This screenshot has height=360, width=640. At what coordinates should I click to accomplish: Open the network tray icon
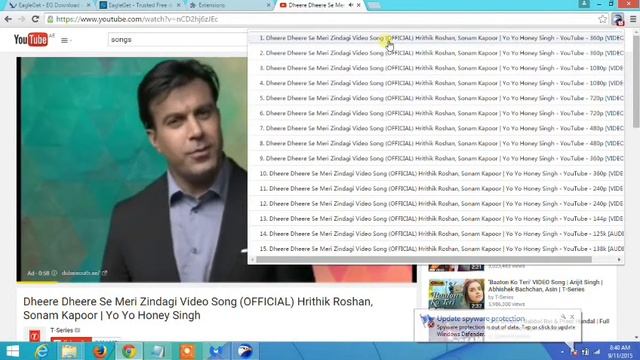(597, 351)
